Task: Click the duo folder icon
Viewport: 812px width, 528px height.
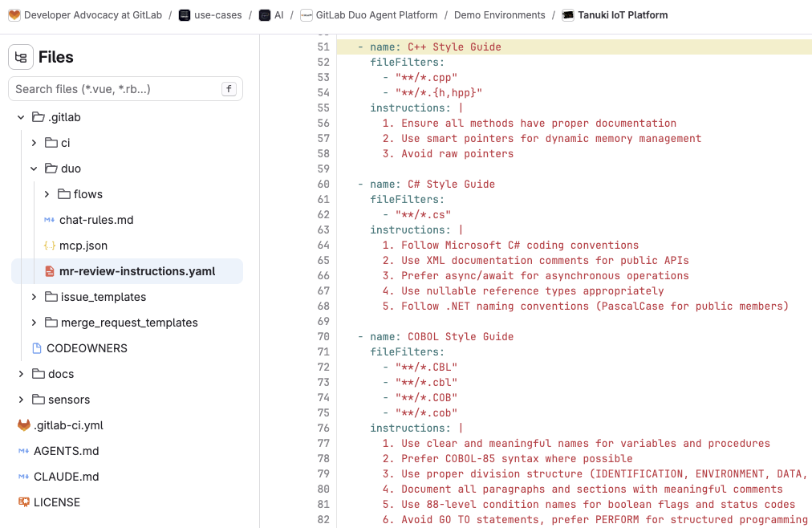Action: (x=51, y=169)
